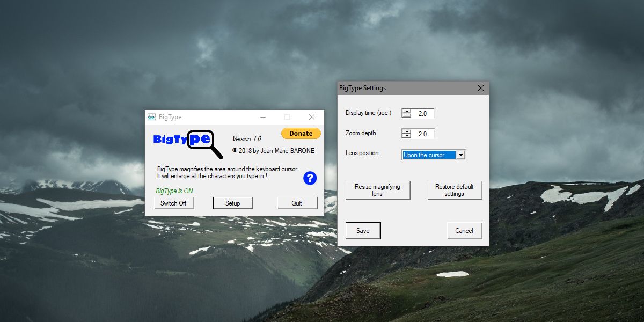This screenshot has width=644, height=322.
Task: Open BigType help via blue question mark
Action: click(x=310, y=178)
